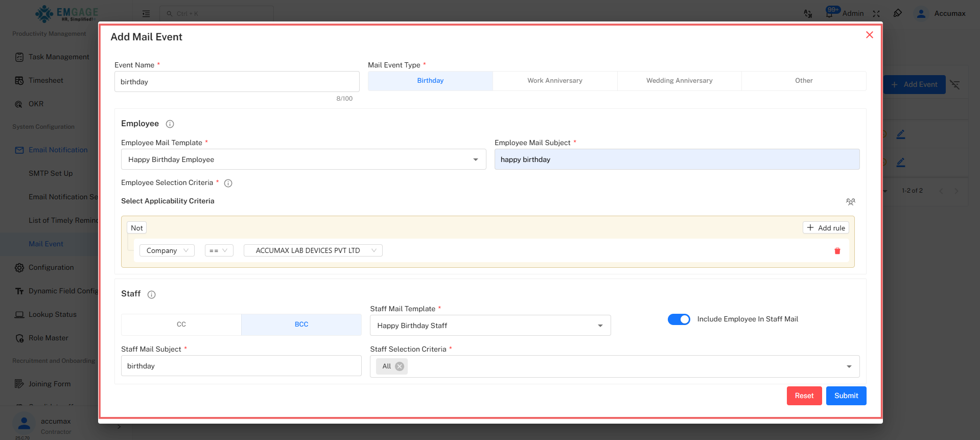
Task: Toggle the sidebar collapse menu icon
Action: coord(146,14)
